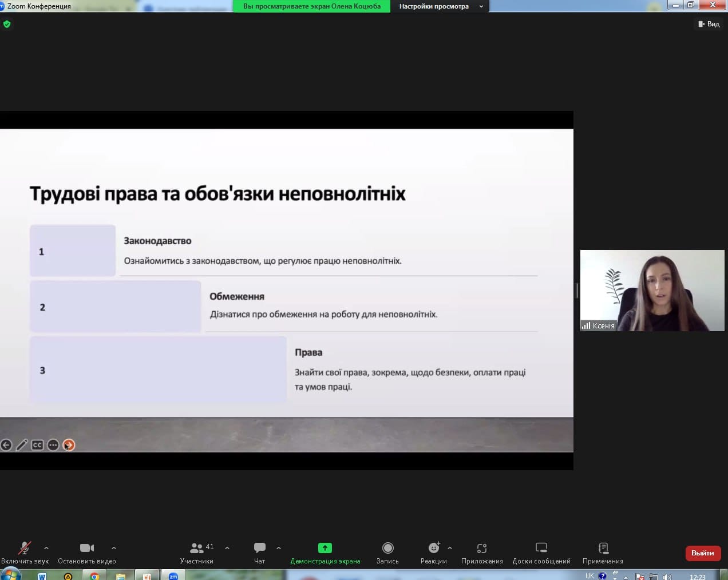
Task: Advance to next slide with orange arrow
Action: tap(69, 445)
